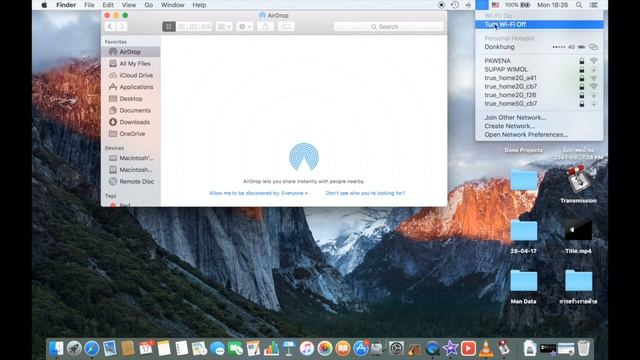Screen dimensions: 640x360
Task: Click the AirDrop radar icon
Action: (x=304, y=157)
